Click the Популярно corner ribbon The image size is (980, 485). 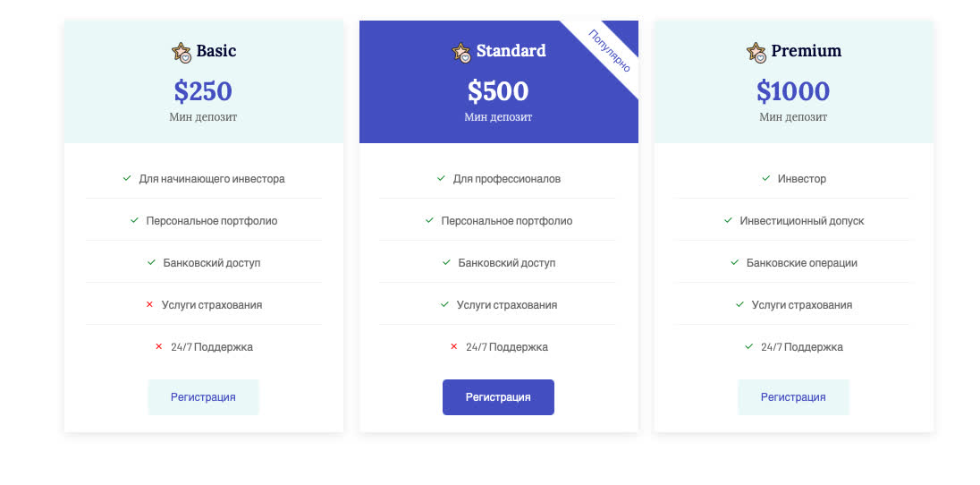608,51
